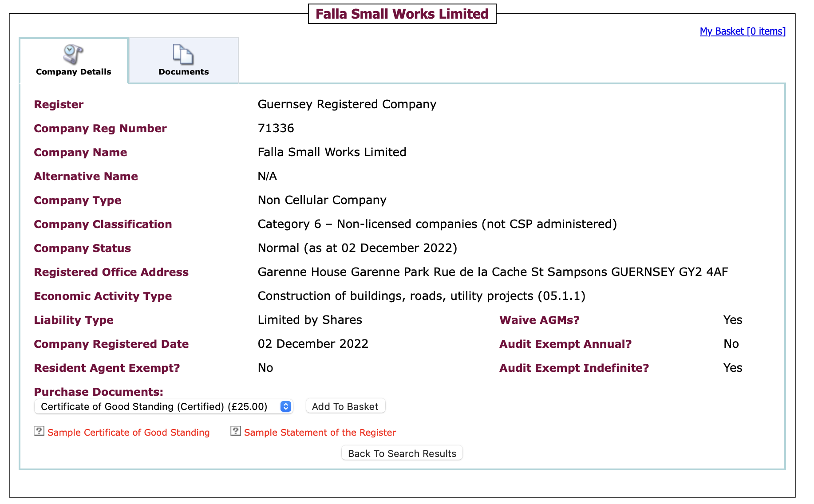This screenshot has width=814, height=504.
Task: Click the company reg number 71336
Action: 276,128
